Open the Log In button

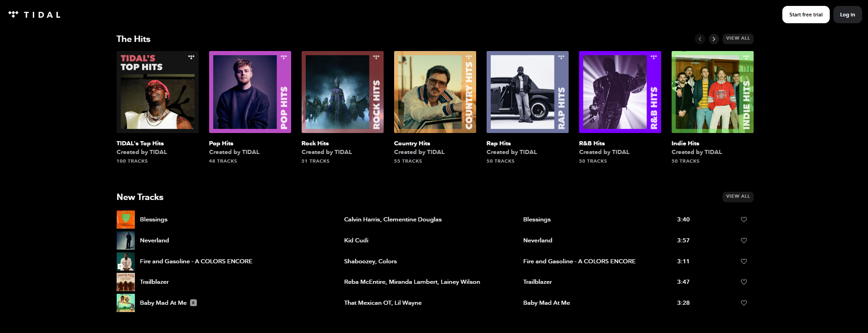(847, 15)
